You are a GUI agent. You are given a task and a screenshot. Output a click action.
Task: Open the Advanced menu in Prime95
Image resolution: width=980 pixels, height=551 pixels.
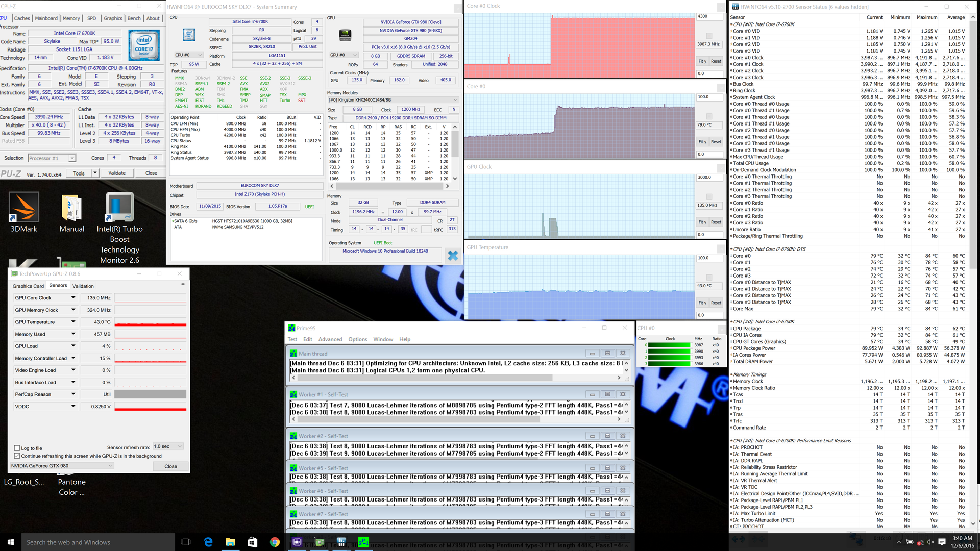pos(330,339)
